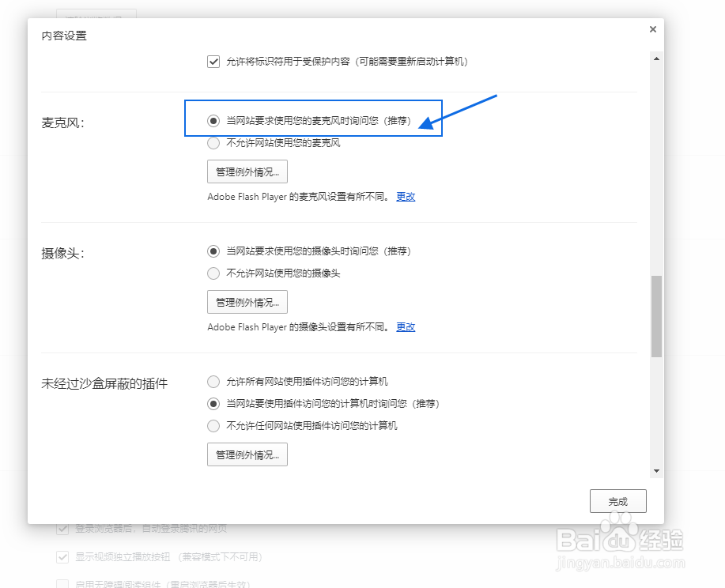Close the 内容设置 dialog
Image resolution: width=725 pixels, height=588 pixels.
point(652,29)
